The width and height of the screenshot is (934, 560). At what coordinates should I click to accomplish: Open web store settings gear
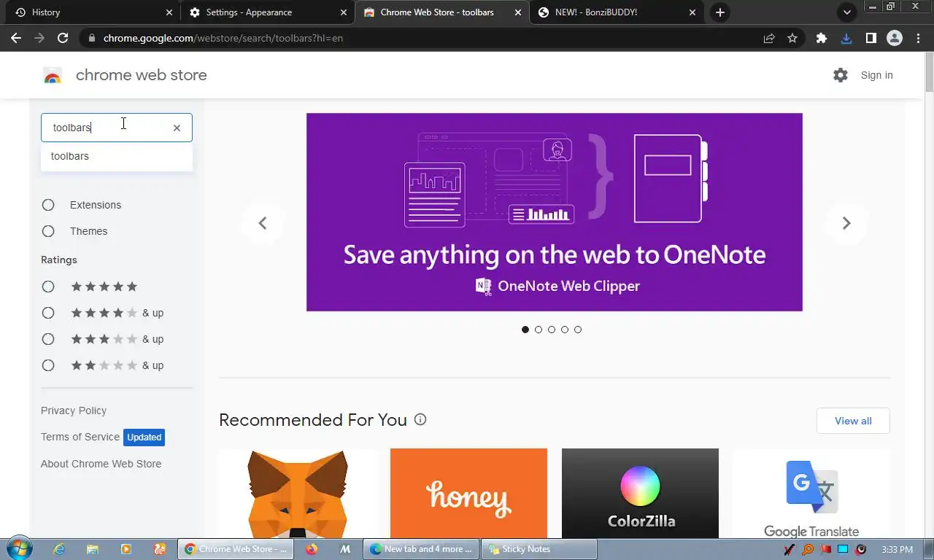coord(841,75)
